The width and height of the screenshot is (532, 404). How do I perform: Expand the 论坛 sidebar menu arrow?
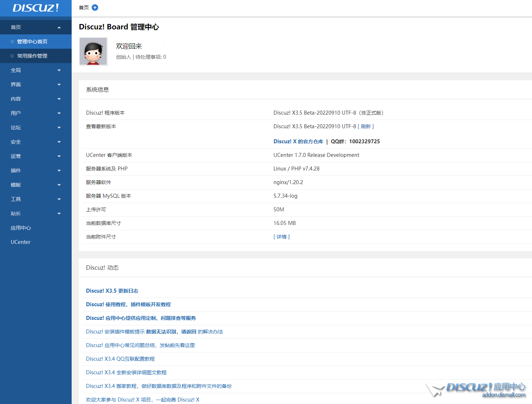point(59,128)
